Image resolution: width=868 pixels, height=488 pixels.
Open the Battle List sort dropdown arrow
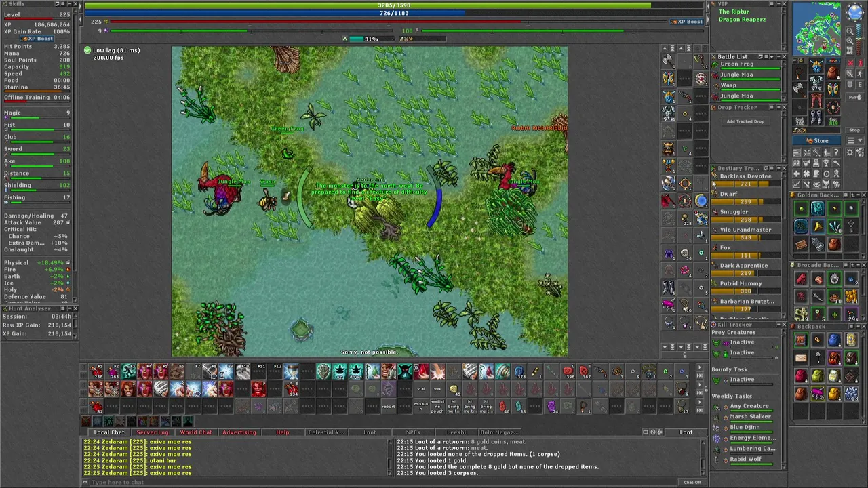click(772, 57)
